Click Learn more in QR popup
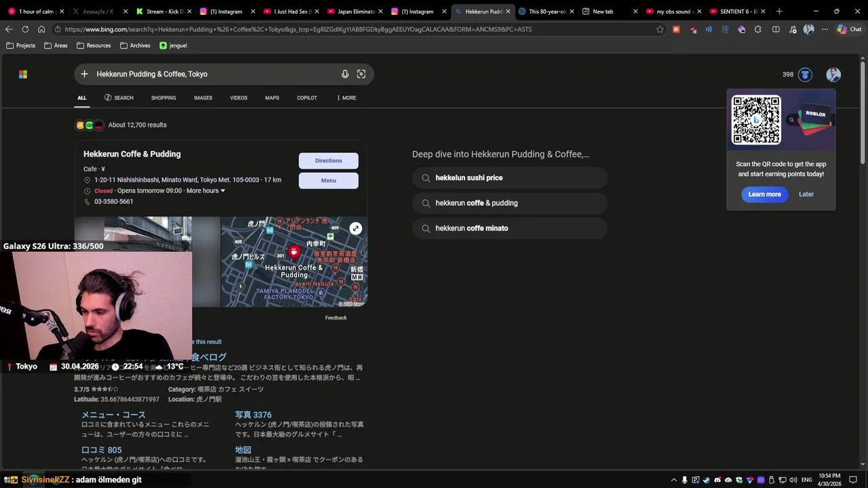This screenshot has width=868, height=488. tap(764, 195)
